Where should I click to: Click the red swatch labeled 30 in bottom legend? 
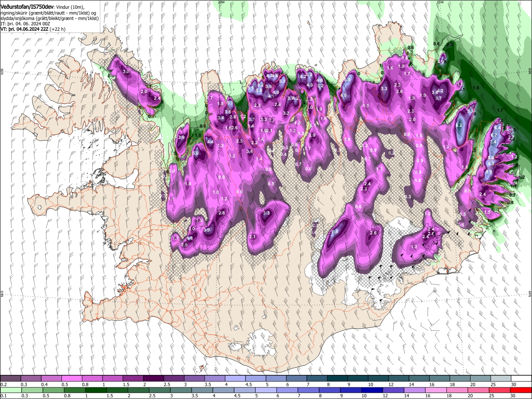(521, 390)
